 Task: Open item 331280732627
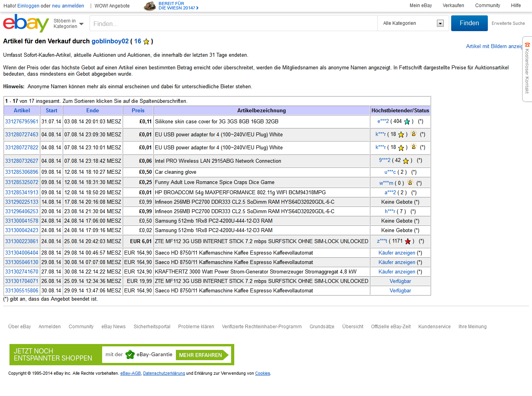pos(22,161)
